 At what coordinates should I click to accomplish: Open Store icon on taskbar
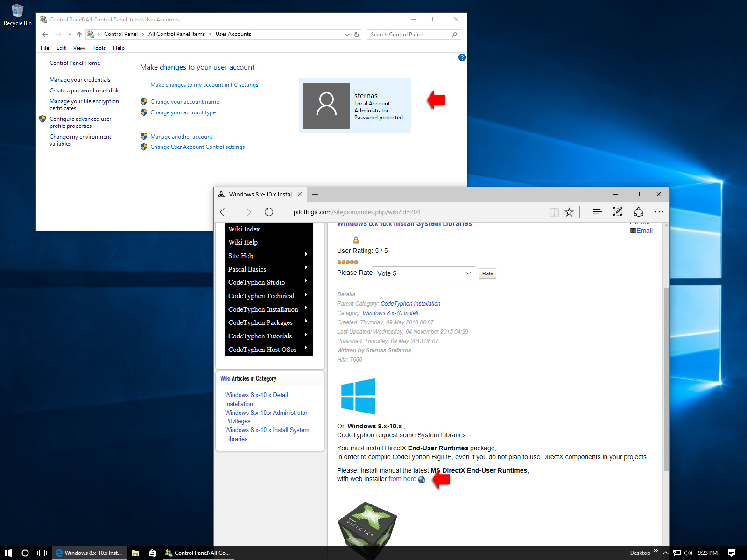click(153, 553)
